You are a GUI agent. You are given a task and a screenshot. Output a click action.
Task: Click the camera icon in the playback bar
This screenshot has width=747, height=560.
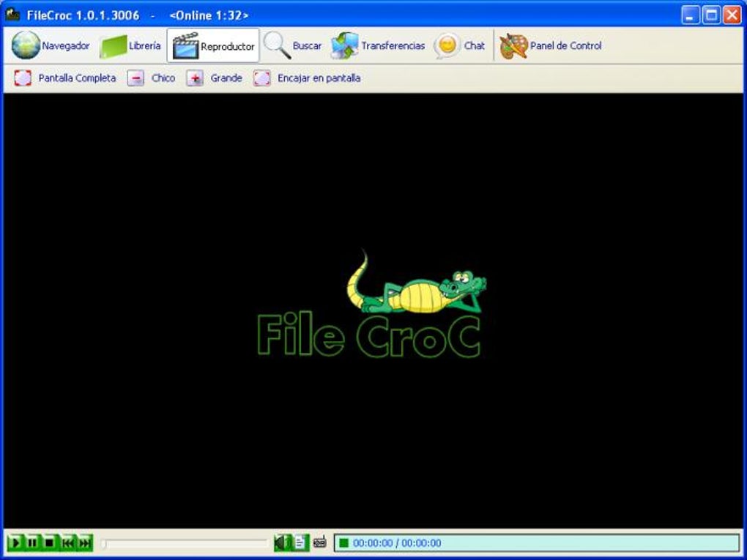[319, 544]
